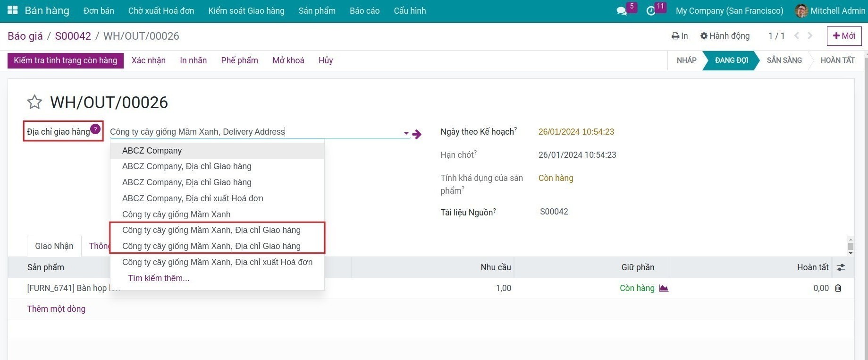Click the help icon next to Địa chỉ giao hàng
The image size is (868, 360).
(x=95, y=129)
